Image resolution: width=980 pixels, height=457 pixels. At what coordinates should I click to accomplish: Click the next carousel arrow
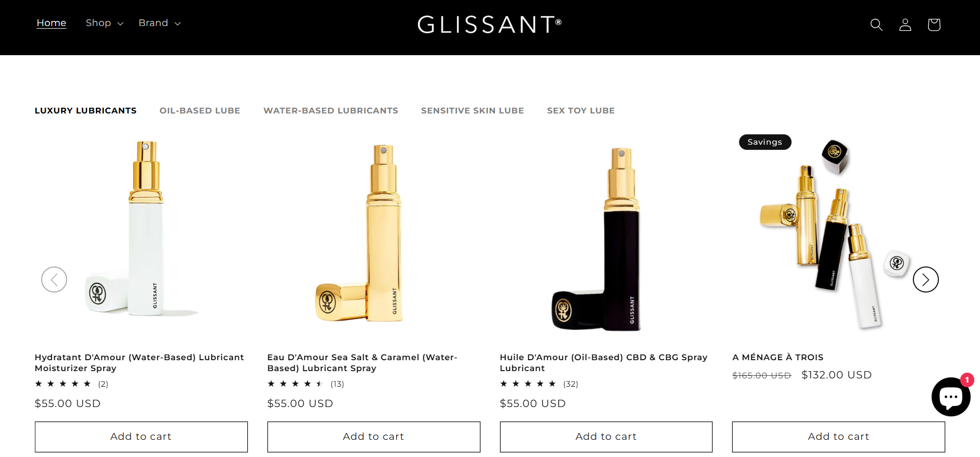[x=925, y=280]
